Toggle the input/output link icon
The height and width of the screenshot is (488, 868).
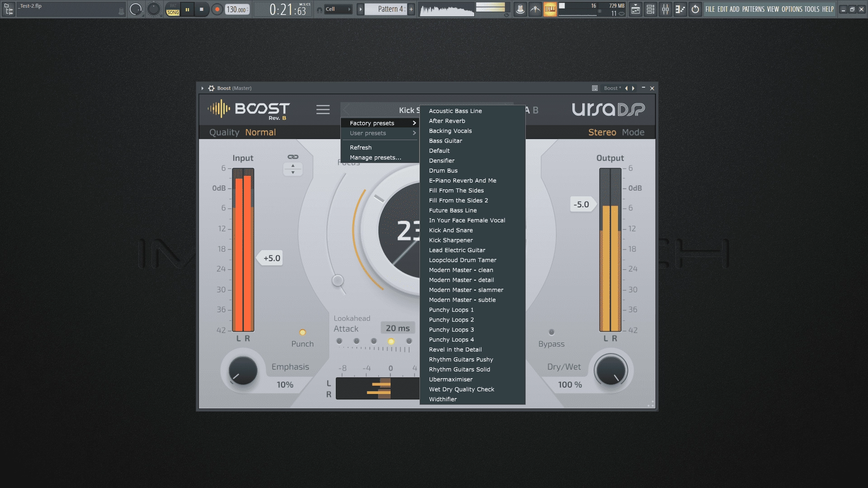coord(293,157)
